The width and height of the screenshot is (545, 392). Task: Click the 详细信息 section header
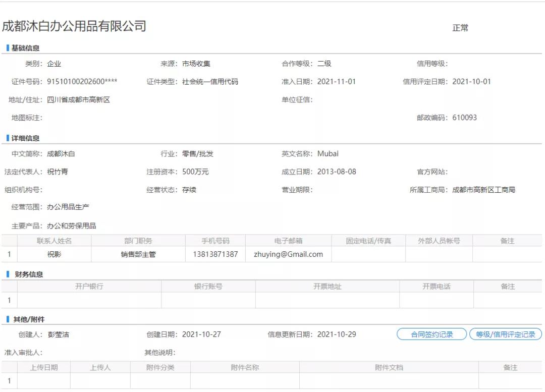point(25,138)
